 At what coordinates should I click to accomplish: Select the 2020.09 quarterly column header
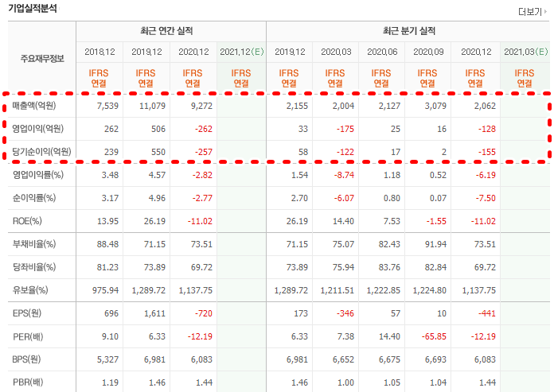[x=428, y=52]
